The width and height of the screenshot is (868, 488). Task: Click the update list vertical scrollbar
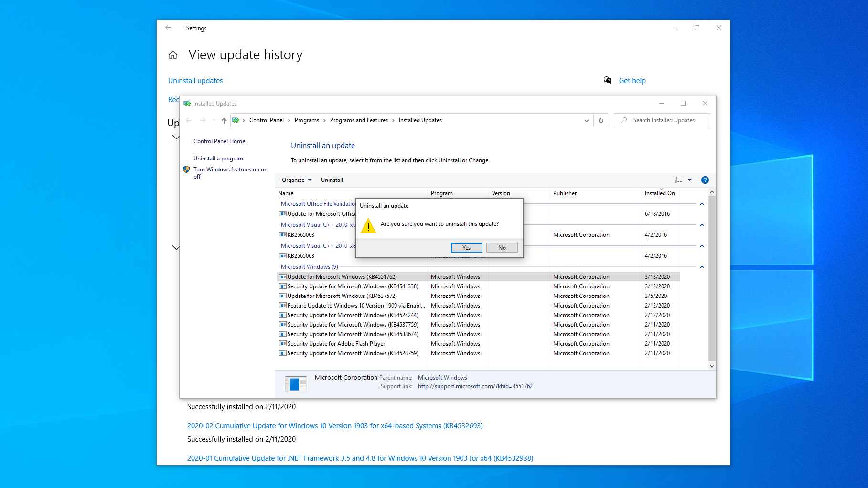[712, 279]
